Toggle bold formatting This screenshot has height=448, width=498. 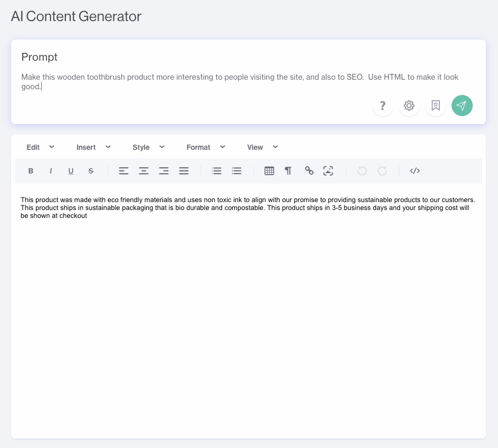click(x=31, y=171)
